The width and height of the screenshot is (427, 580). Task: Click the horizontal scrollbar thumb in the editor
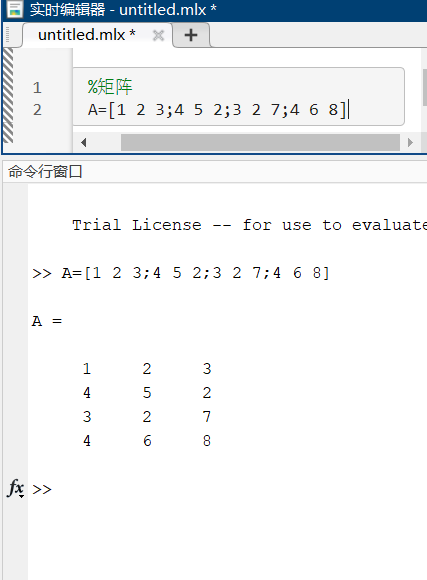(260, 142)
